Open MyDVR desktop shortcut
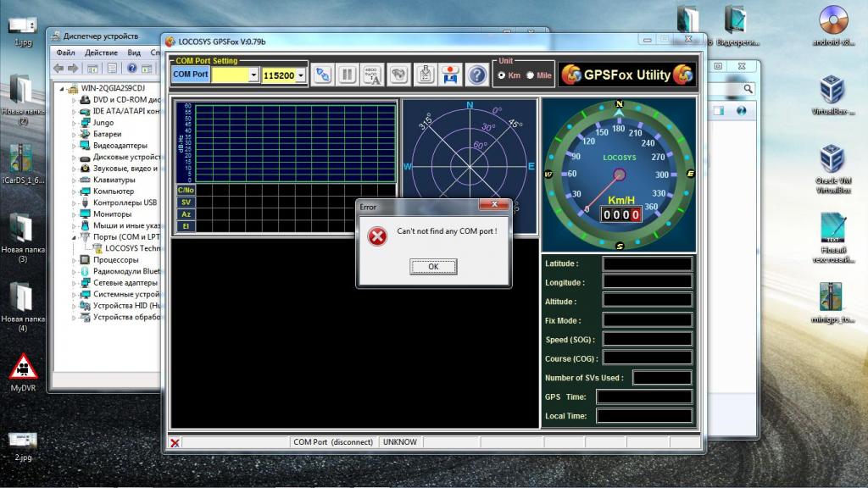Image resolution: width=868 pixels, height=488 pixels. (23, 368)
